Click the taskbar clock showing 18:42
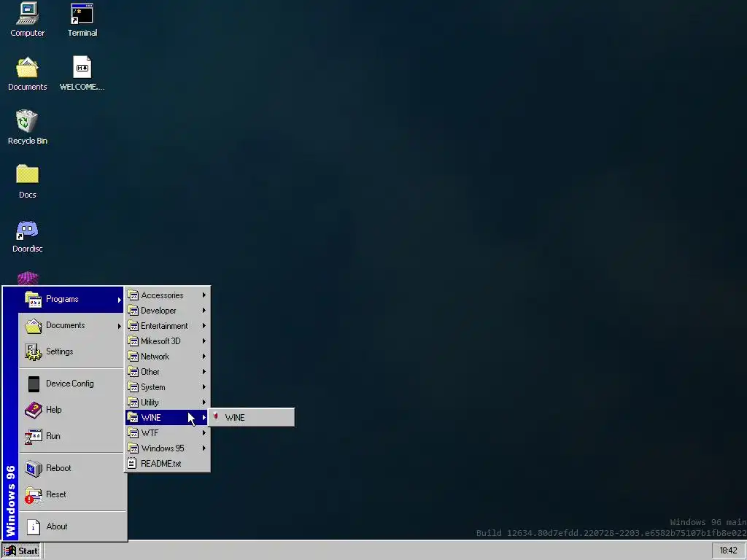The width and height of the screenshot is (747, 560). [x=729, y=551]
